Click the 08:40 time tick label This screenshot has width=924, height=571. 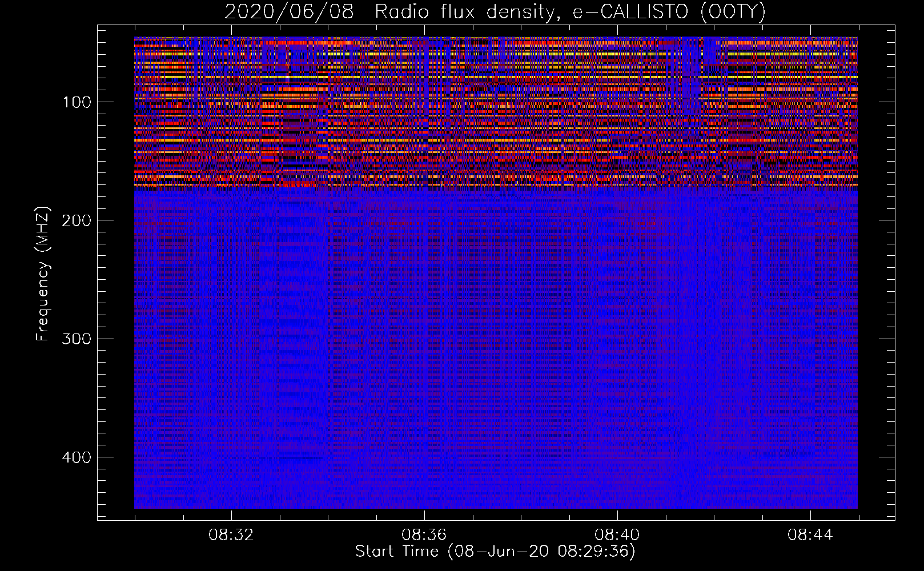coord(617,535)
